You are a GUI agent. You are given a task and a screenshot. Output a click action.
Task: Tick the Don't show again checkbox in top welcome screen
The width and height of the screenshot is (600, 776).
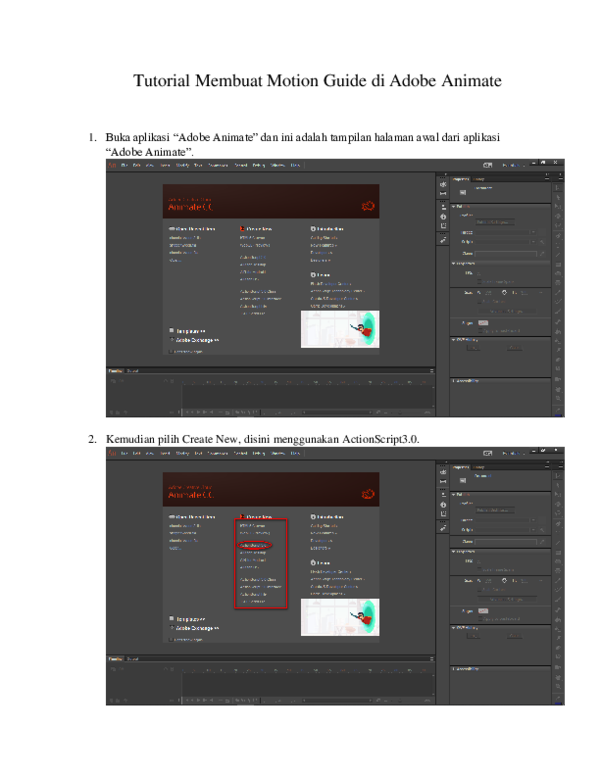click(x=171, y=351)
